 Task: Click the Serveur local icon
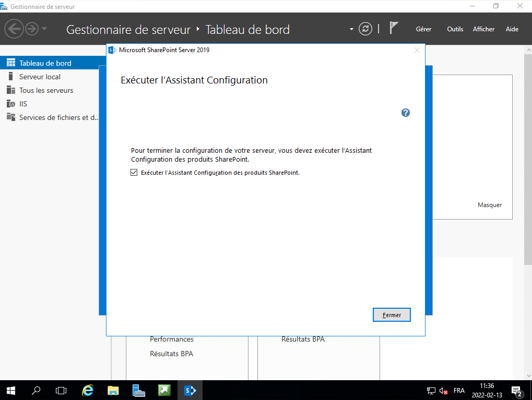coord(10,76)
